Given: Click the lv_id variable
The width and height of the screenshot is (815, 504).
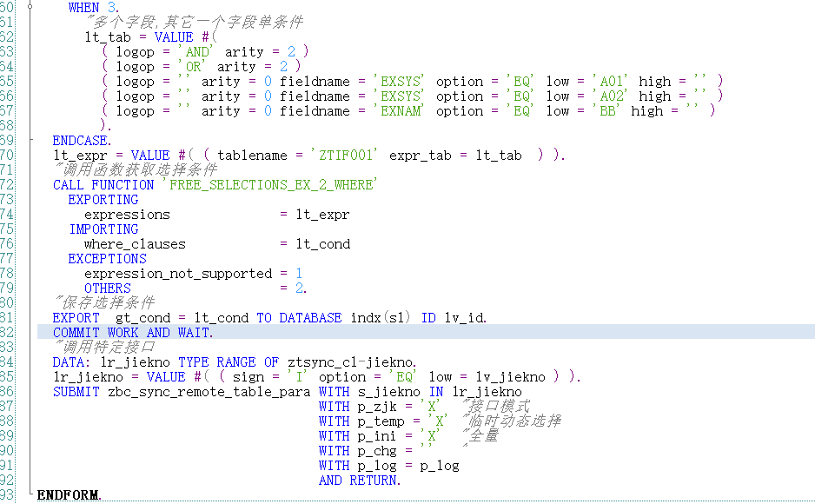Looking at the screenshot, I should (x=464, y=317).
